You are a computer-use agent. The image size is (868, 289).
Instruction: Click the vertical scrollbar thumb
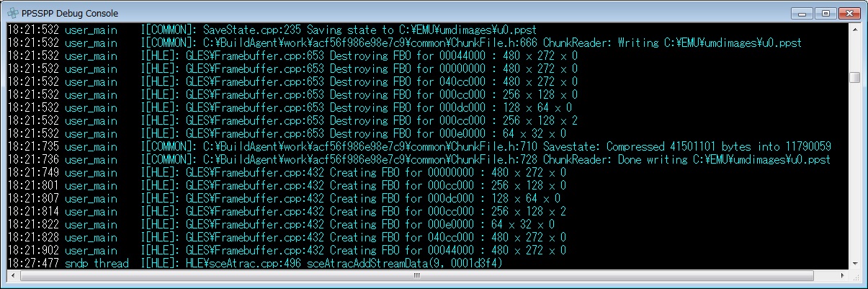[x=854, y=77]
